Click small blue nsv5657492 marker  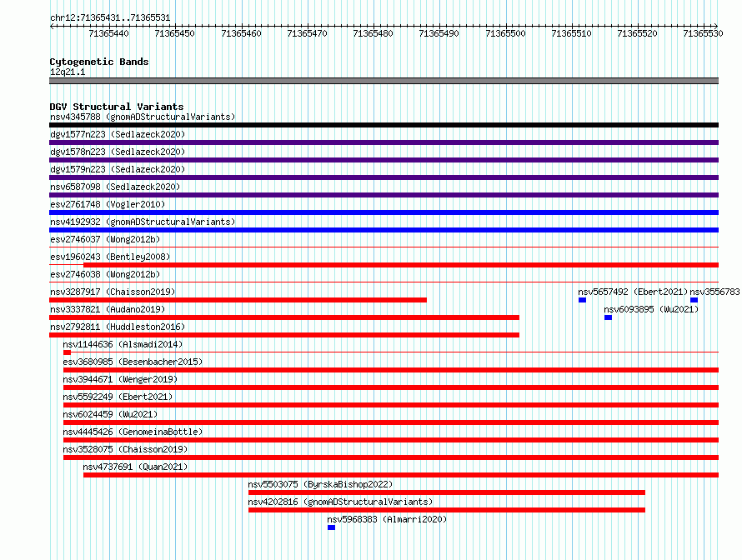[582, 300]
